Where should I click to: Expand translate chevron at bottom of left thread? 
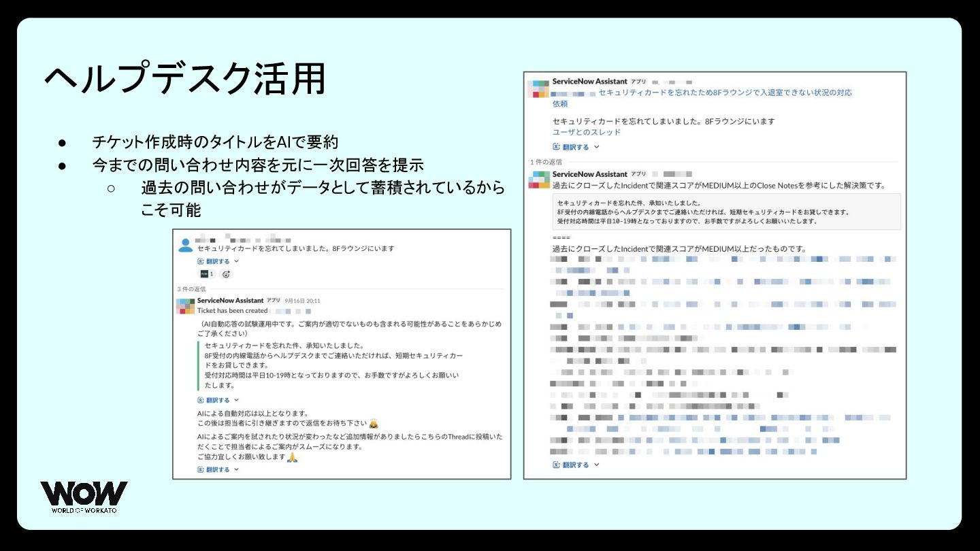pos(237,469)
